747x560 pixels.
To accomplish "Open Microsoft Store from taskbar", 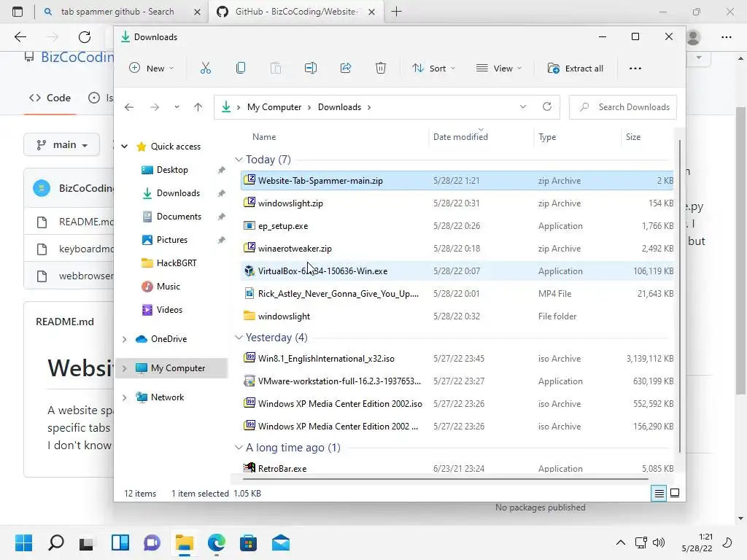I will coord(248,542).
